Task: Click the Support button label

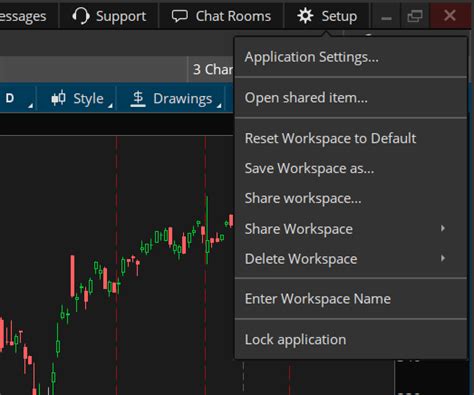Action: coord(121,16)
